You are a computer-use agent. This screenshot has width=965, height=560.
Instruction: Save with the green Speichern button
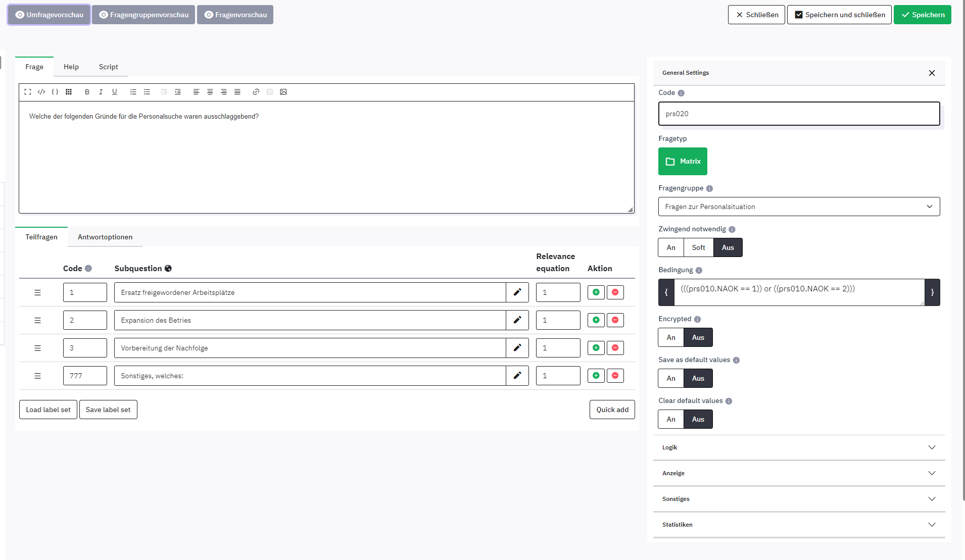(923, 15)
